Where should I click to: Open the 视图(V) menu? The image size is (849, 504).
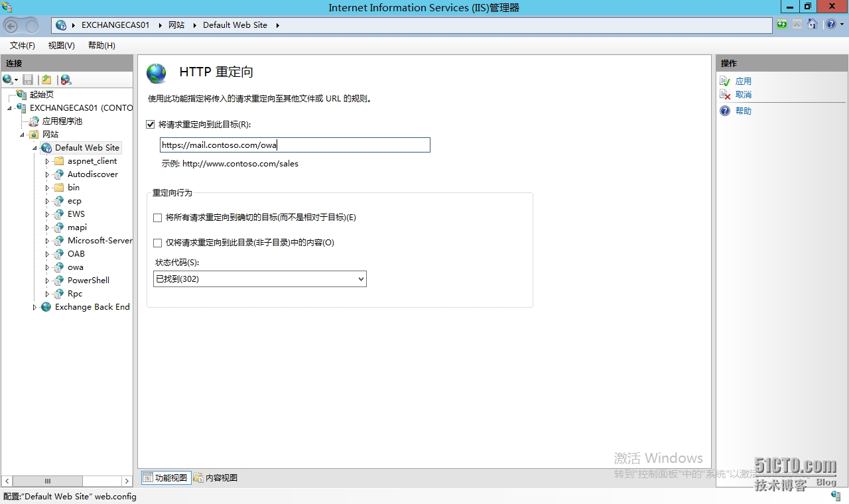tap(61, 45)
